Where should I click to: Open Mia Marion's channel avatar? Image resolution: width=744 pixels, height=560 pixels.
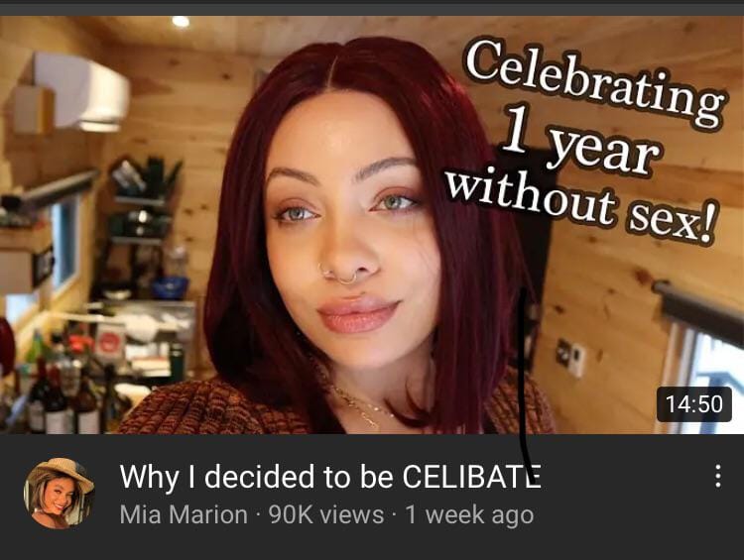pyautogui.click(x=60, y=494)
